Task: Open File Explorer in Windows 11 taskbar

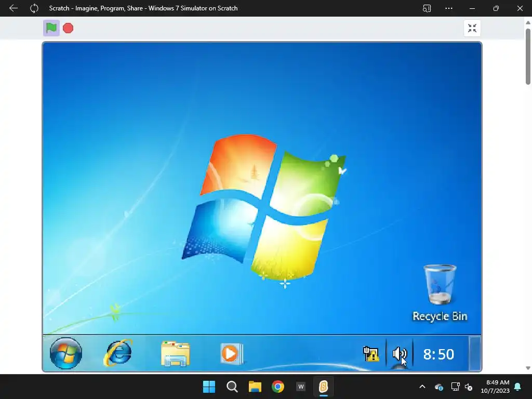Action: coord(255,387)
